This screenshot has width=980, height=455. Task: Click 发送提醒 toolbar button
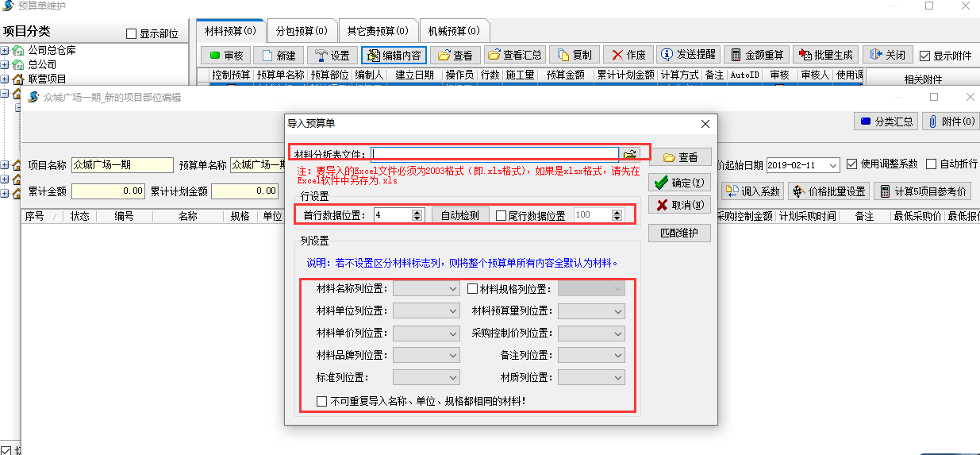(688, 55)
